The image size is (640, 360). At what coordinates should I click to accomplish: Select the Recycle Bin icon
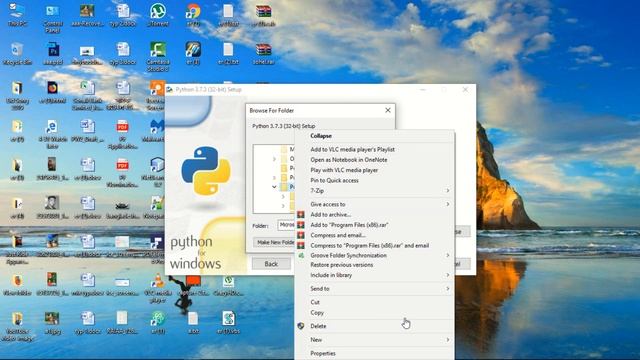coord(17,53)
